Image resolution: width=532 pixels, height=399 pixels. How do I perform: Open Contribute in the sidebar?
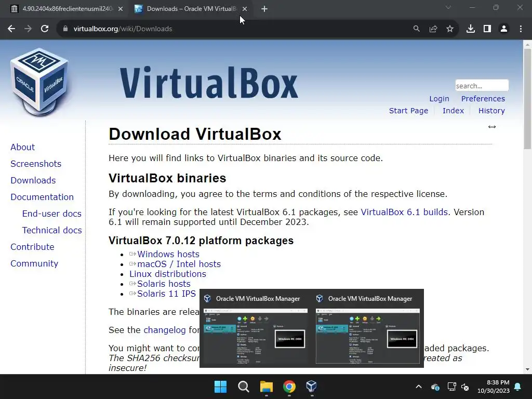32,247
